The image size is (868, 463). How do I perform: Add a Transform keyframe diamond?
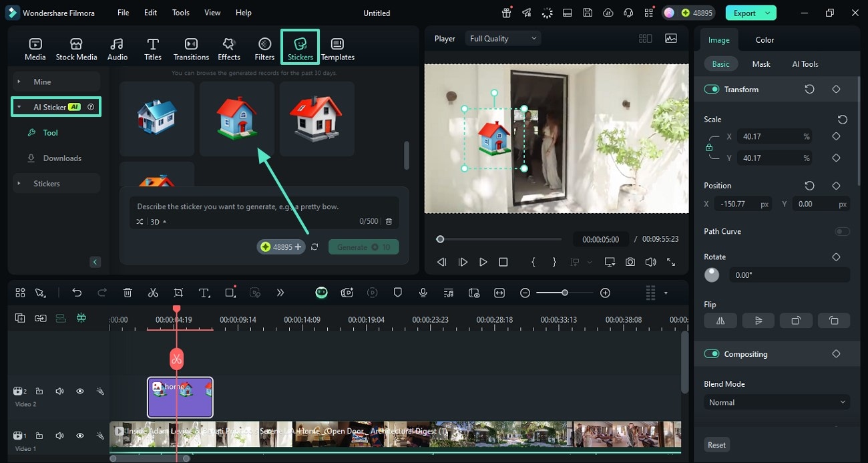pos(836,89)
